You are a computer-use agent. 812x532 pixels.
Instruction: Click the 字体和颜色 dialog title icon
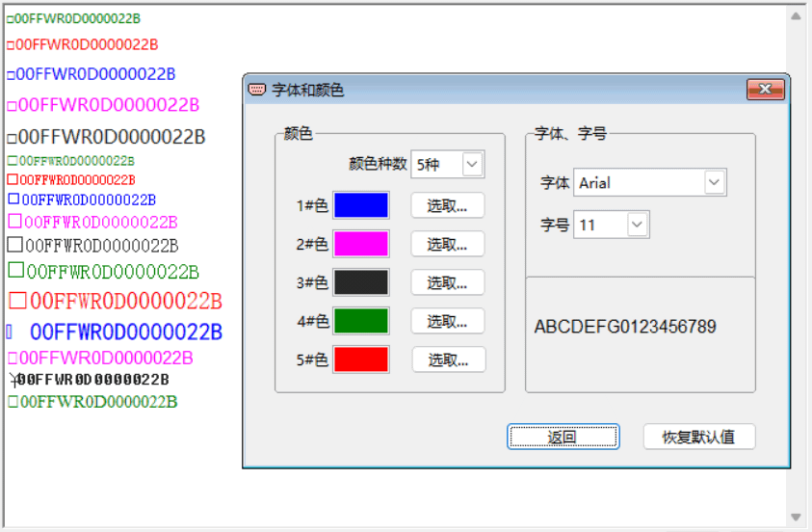coord(257,90)
